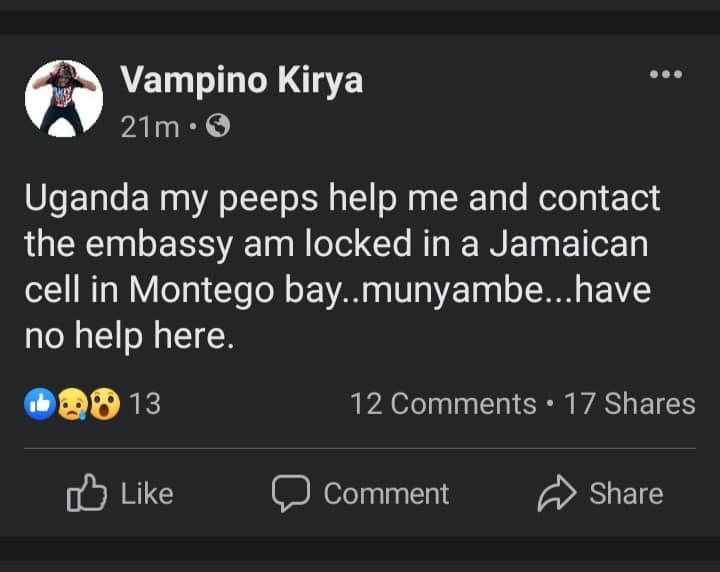View the 17 Shares list
The width and height of the screenshot is (720, 572).
(x=629, y=404)
